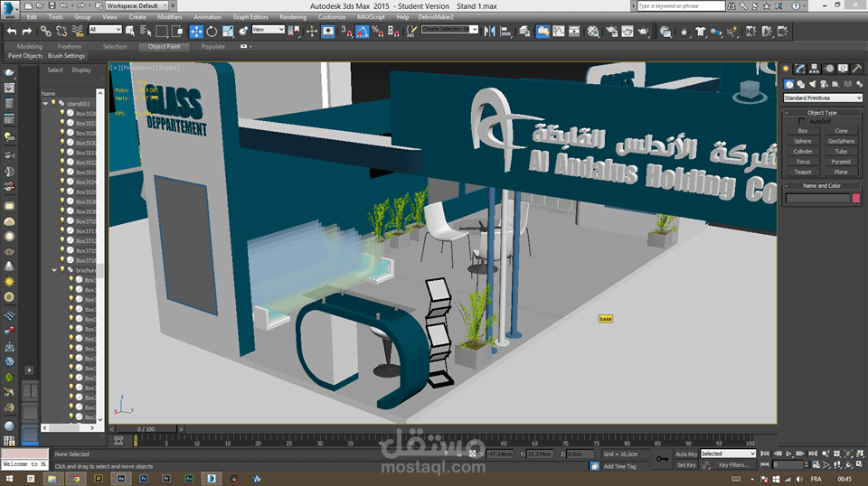Open the Modify panel tab icon
Image resolution: width=868 pixels, height=486 pixels.
tap(800, 69)
